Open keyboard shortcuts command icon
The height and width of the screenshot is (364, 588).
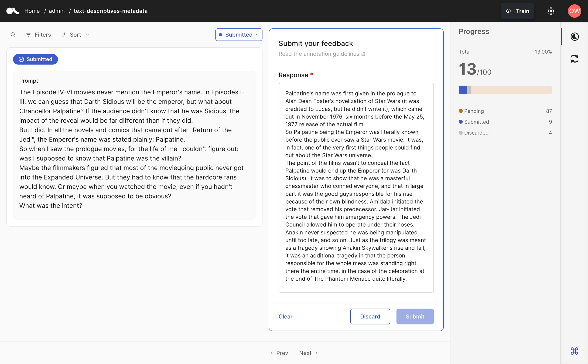click(x=574, y=351)
